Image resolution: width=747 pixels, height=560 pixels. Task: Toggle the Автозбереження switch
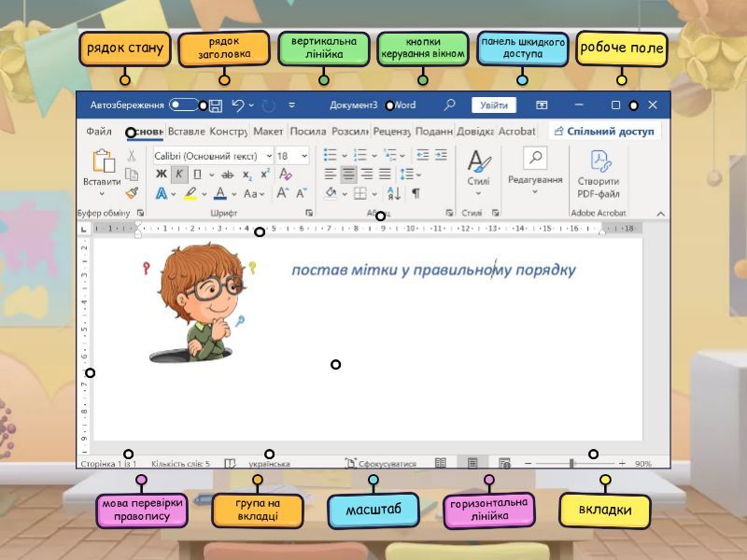tap(182, 105)
